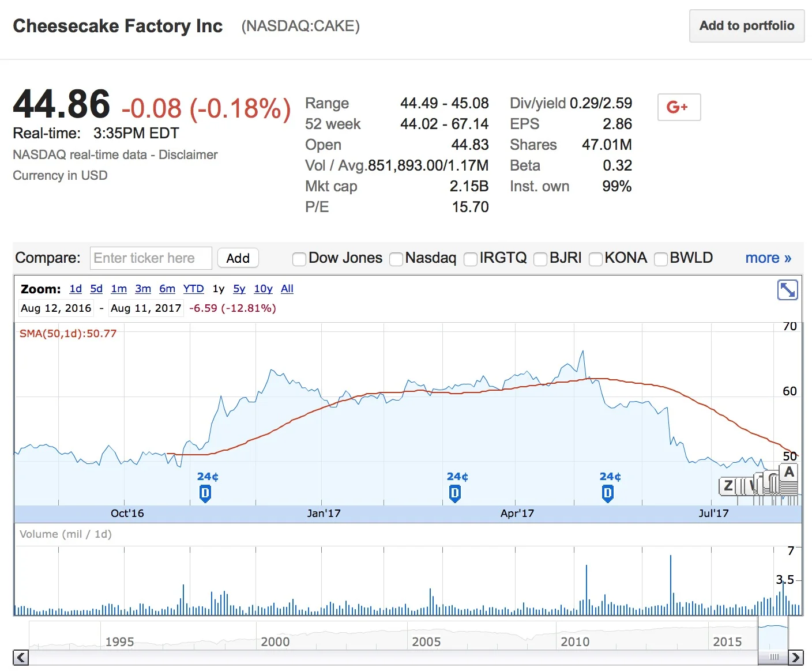Image resolution: width=812 pixels, height=672 pixels.
Task: Click the left scroll arrow of timeline
Action: coord(21,657)
